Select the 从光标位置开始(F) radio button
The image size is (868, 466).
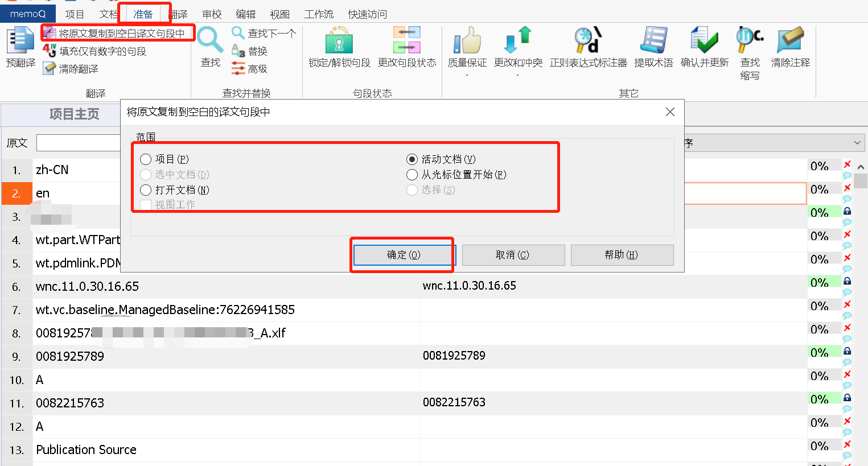(412, 175)
